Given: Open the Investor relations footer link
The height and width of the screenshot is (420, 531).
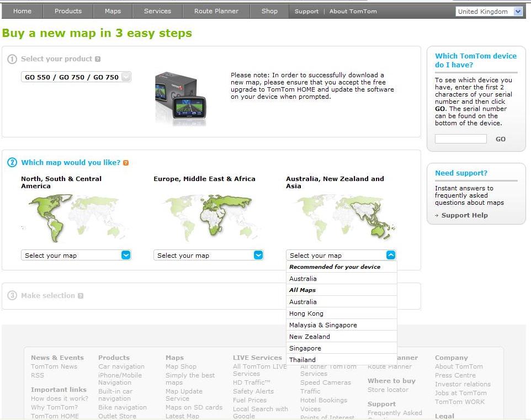Looking at the screenshot, I should 463,384.
